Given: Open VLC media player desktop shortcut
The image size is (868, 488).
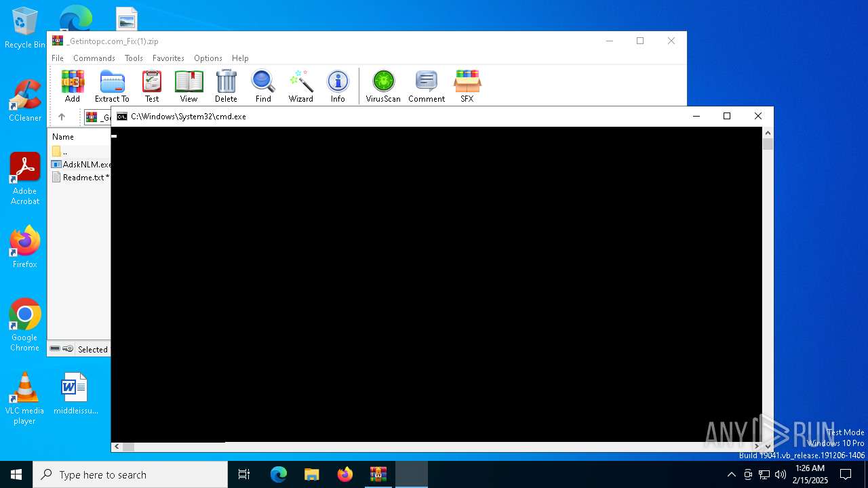Looking at the screenshot, I should point(25,399).
